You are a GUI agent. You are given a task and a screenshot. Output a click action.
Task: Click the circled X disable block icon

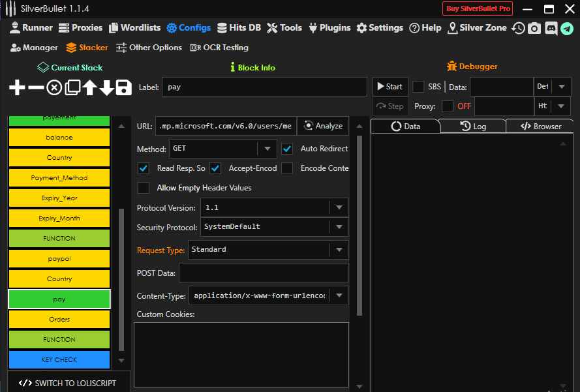(x=54, y=87)
